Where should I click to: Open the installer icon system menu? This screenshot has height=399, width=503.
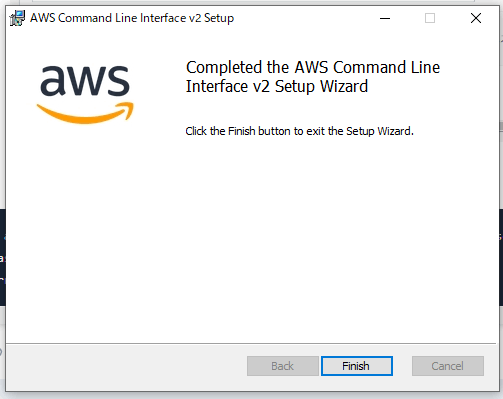17,18
